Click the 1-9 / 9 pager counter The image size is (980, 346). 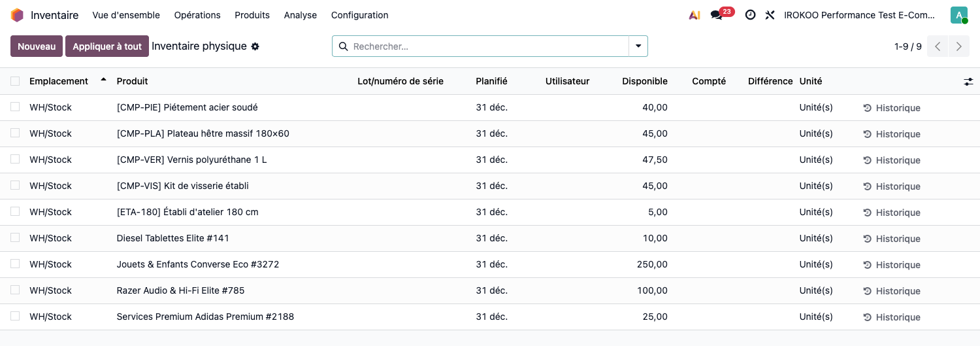(908, 46)
